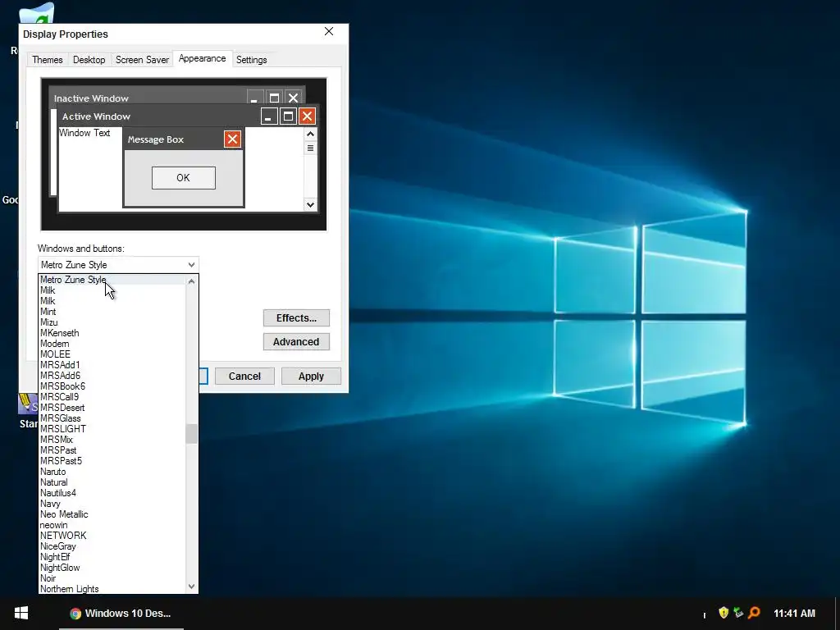Click the Cancel button

tap(244, 376)
